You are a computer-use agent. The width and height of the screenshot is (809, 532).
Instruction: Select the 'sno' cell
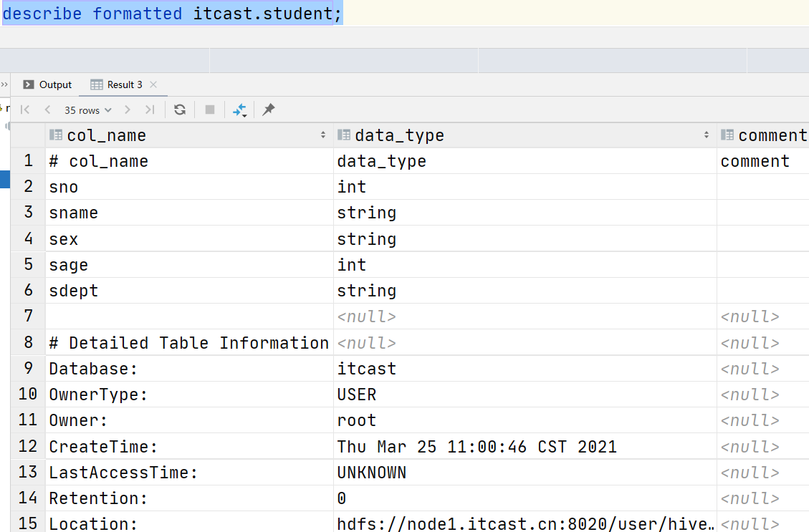(189, 187)
